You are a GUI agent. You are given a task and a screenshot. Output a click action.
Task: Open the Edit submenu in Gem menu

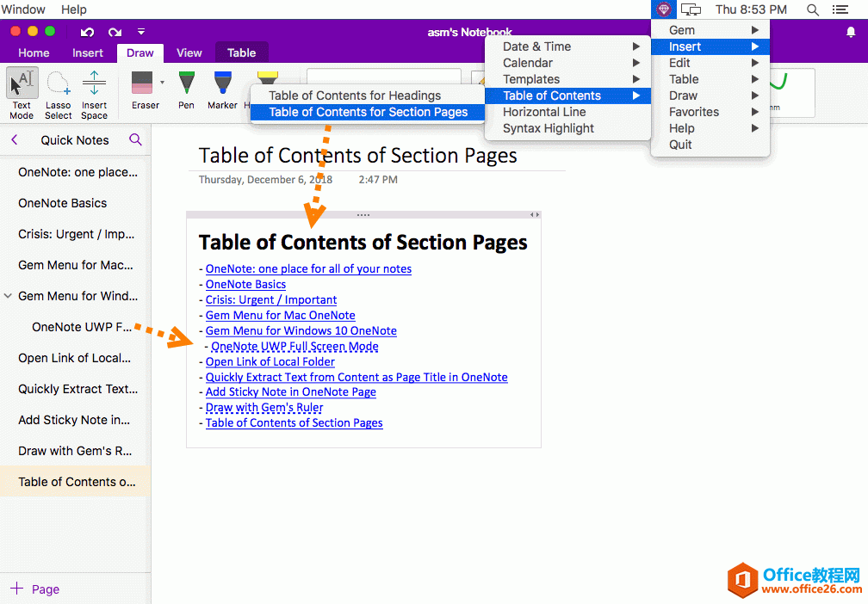[710, 63]
